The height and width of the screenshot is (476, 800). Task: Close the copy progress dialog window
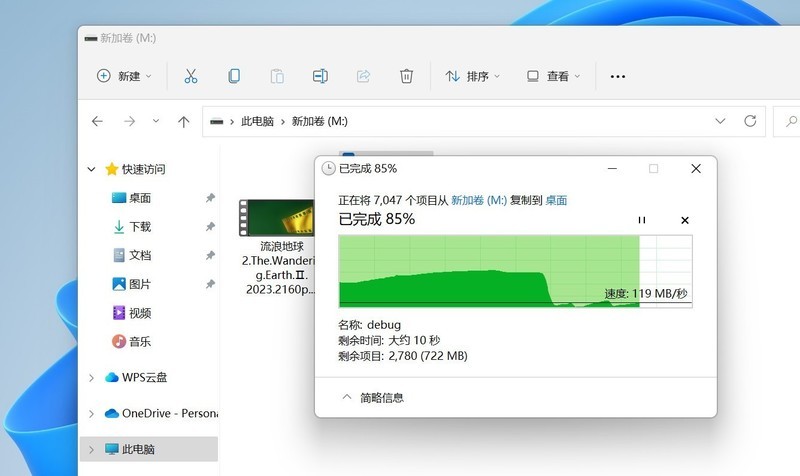click(696, 168)
